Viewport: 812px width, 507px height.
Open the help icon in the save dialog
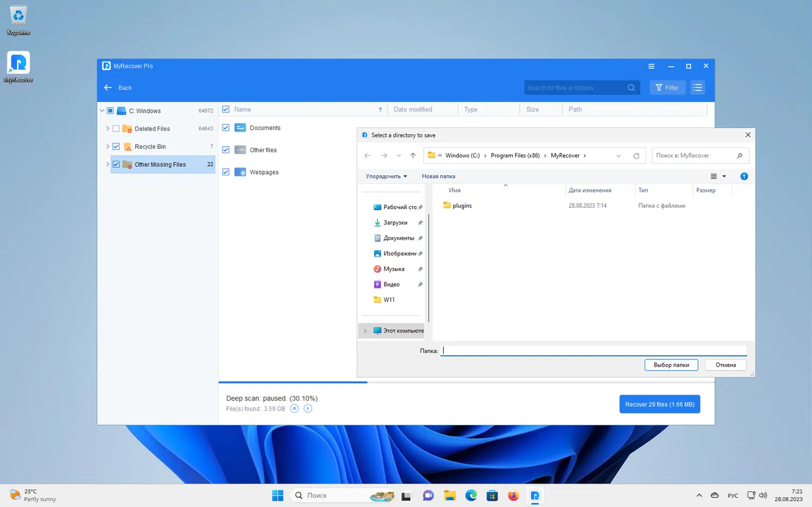(x=744, y=176)
